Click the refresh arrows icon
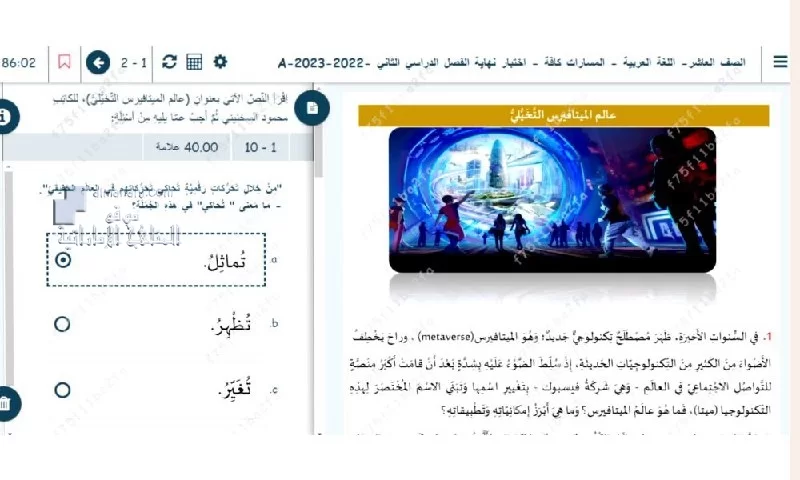 tap(169, 62)
